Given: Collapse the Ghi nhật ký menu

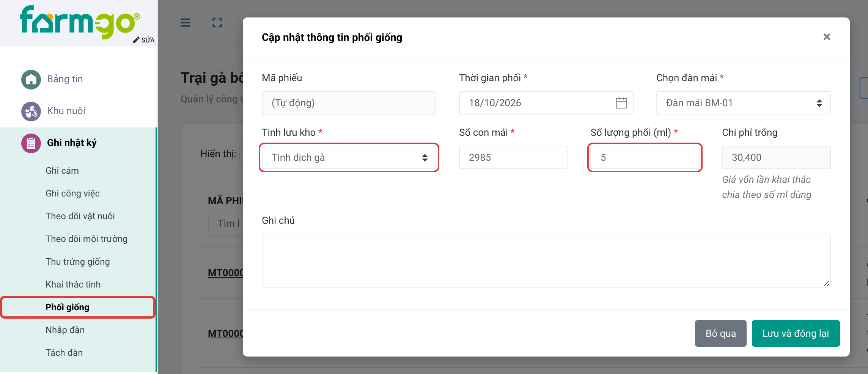Looking at the screenshot, I should click(x=72, y=143).
